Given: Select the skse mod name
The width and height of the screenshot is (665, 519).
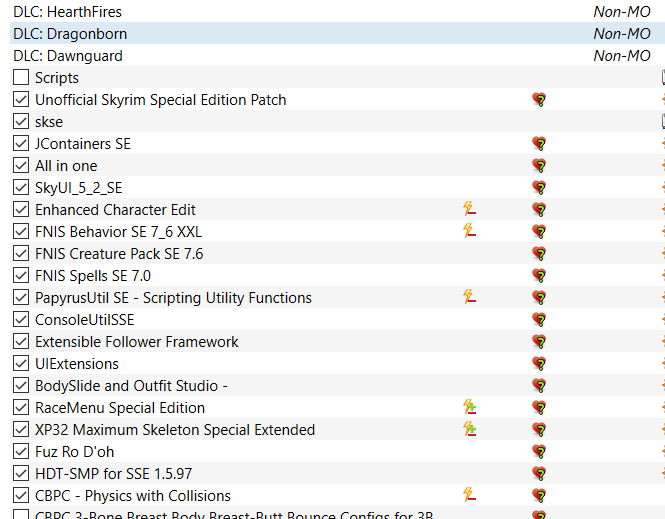Looking at the screenshot, I should click(49, 122).
